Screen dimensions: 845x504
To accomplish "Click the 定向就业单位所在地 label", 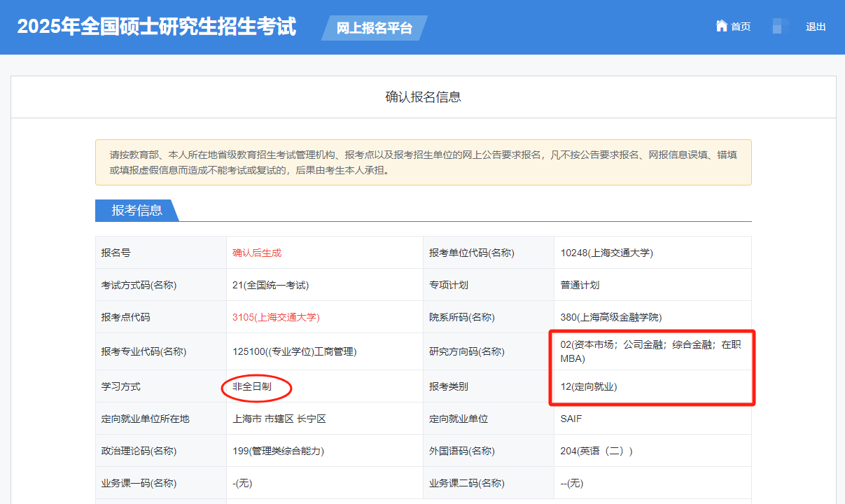I will coord(145,419).
